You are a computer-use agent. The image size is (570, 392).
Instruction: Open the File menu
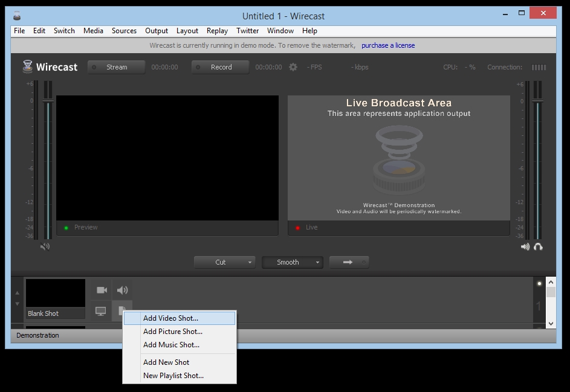tap(19, 31)
